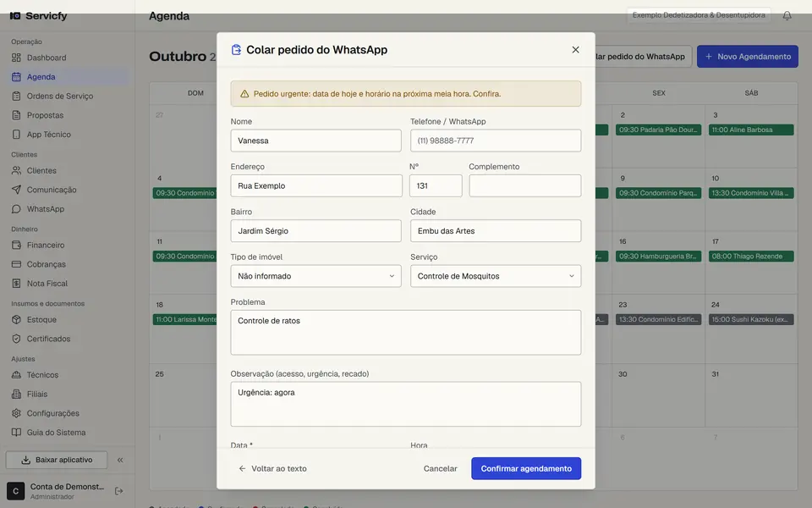
Task: Open the 08:00 Thiago Rezende event
Action: point(751,256)
